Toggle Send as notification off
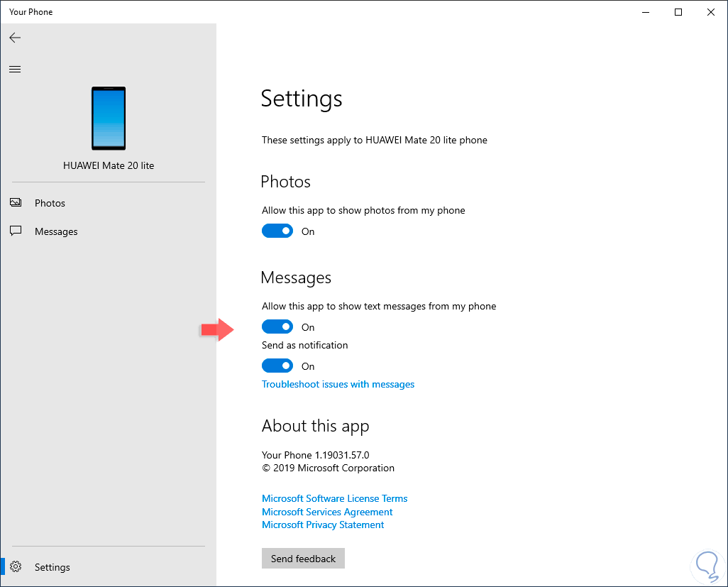The width and height of the screenshot is (728, 587). point(277,366)
